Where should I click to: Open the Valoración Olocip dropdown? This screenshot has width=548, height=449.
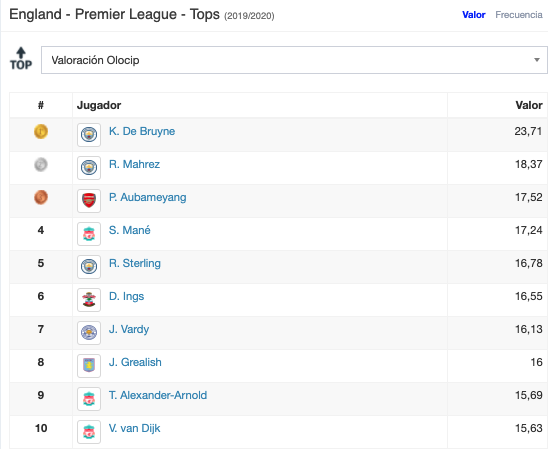tap(294, 60)
